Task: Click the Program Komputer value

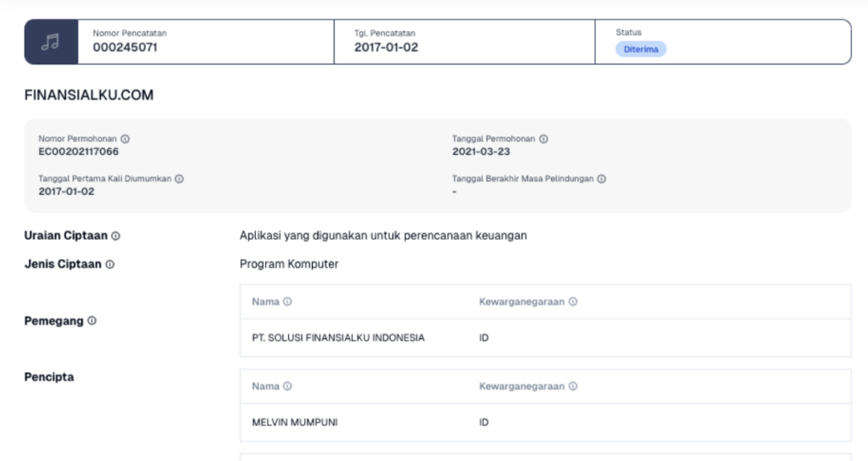Action: (x=289, y=264)
